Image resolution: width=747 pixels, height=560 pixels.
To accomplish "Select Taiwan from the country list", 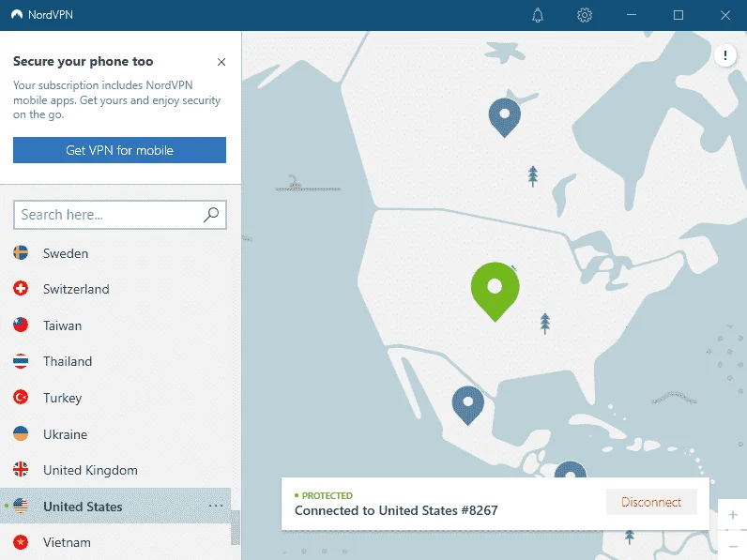I will pyautogui.click(x=115, y=325).
